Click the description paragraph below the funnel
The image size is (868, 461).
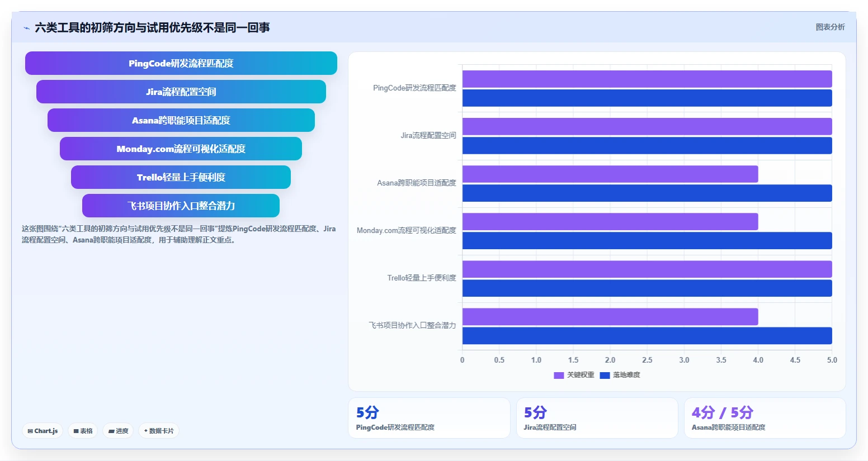point(179,234)
